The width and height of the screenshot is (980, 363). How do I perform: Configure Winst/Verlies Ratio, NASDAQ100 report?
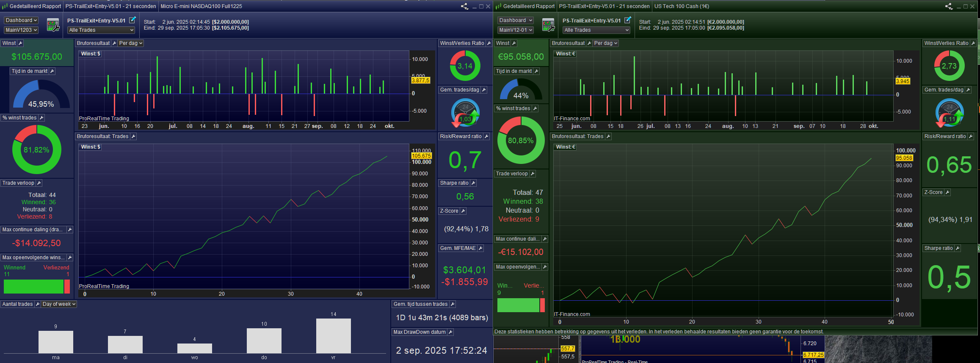(x=489, y=43)
